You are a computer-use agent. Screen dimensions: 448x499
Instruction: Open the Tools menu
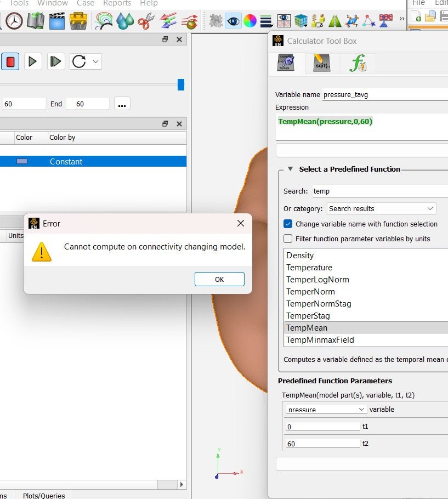[x=19, y=3]
